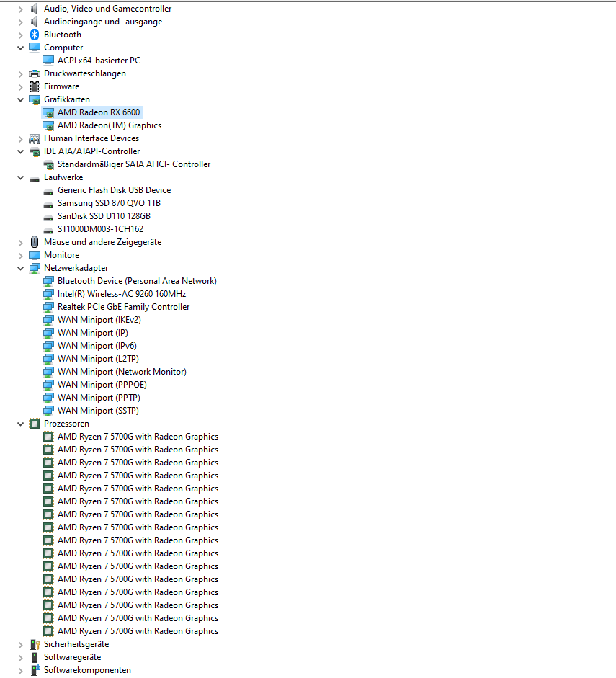Click the Sicherheitsgeräte key icon
The width and height of the screenshot is (616, 678).
tap(35, 644)
